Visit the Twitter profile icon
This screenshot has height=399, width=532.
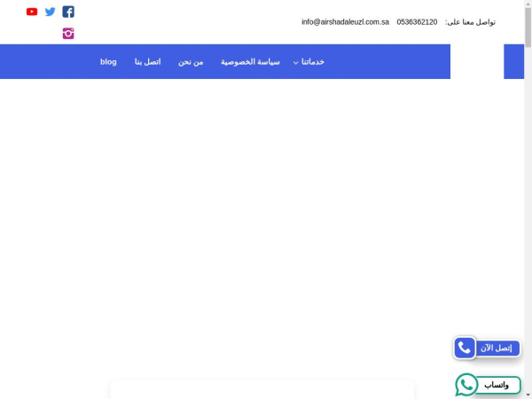50,12
